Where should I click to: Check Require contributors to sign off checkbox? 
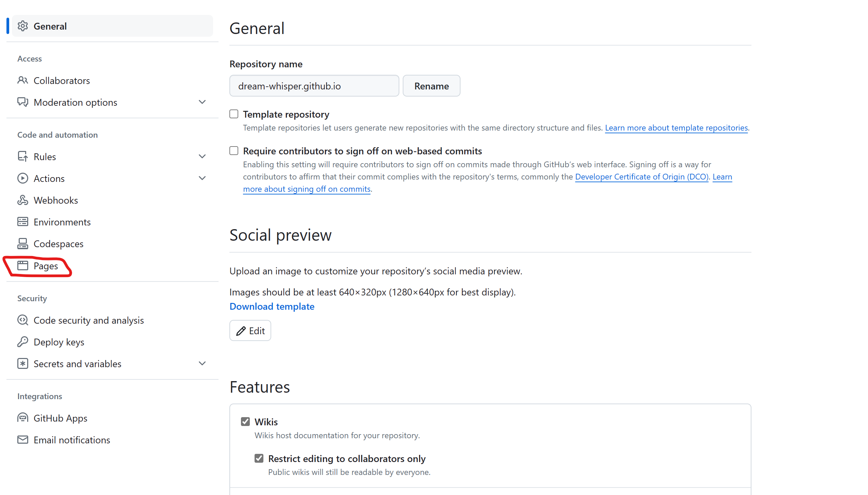[x=234, y=151]
